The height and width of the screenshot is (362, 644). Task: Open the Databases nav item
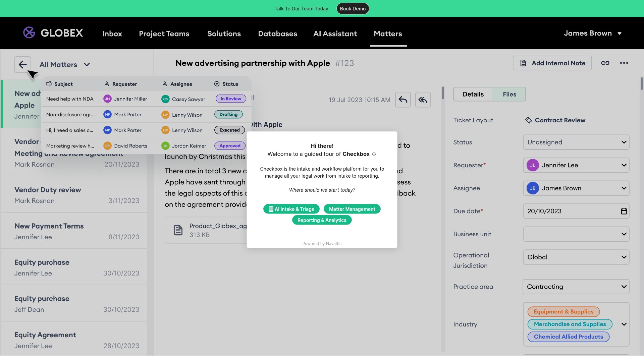[x=277, y=34]
